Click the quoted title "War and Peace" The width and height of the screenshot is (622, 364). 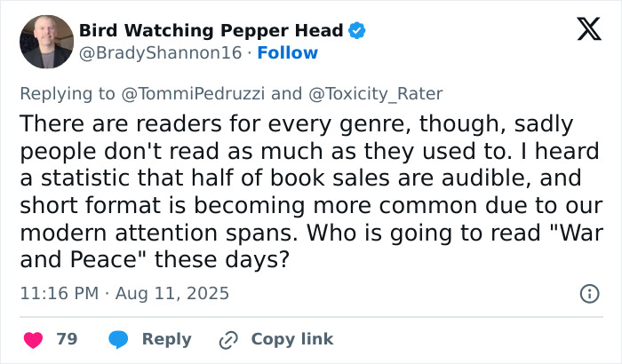coord(569,238)
